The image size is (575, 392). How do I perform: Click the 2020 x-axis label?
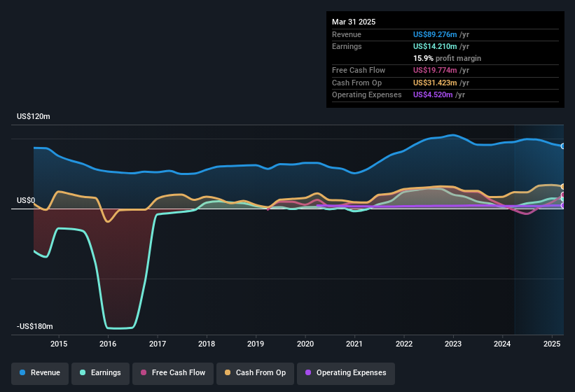[x=305, y=344]
